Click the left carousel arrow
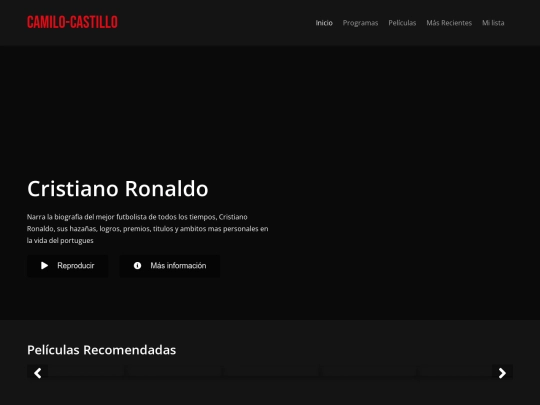540x405 pixels. tap(38, 373)
